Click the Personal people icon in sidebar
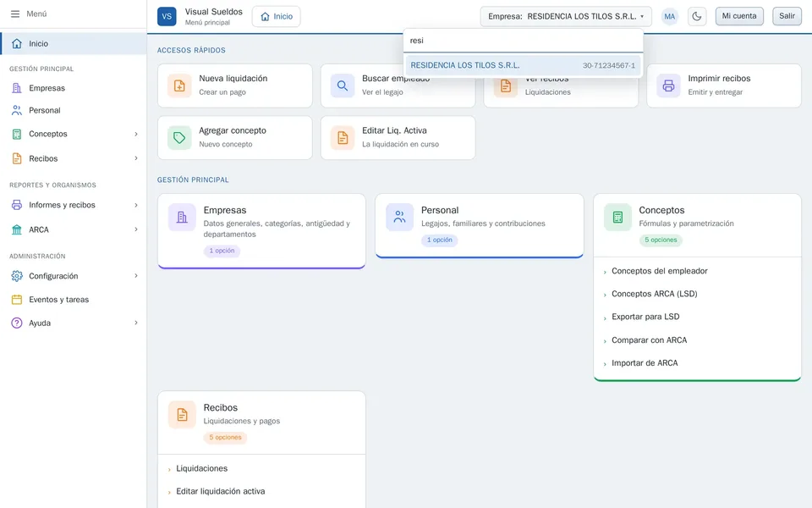The width and height of the screenshot is (812, 508). (17, 110)
